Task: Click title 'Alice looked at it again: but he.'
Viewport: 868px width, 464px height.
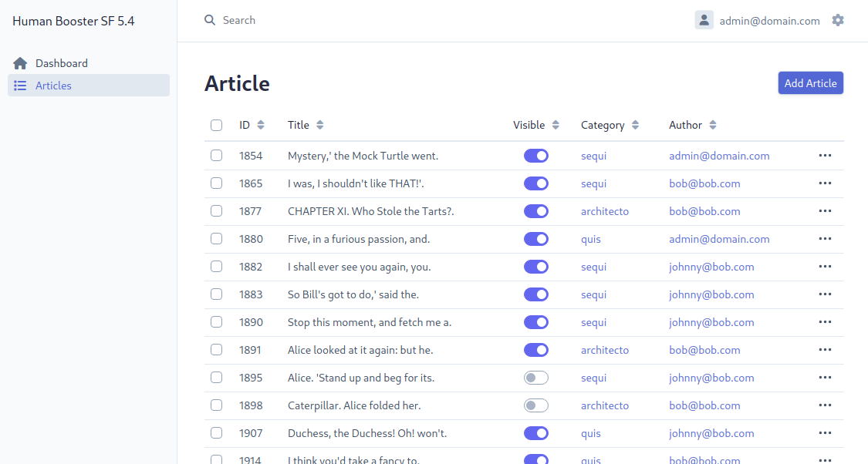Action: point(360,350)
